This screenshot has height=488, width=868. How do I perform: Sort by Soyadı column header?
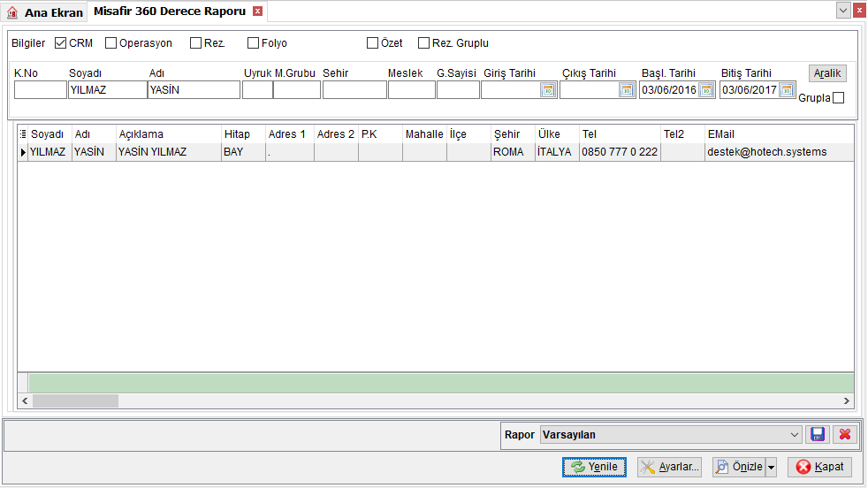tap(49, 134)
